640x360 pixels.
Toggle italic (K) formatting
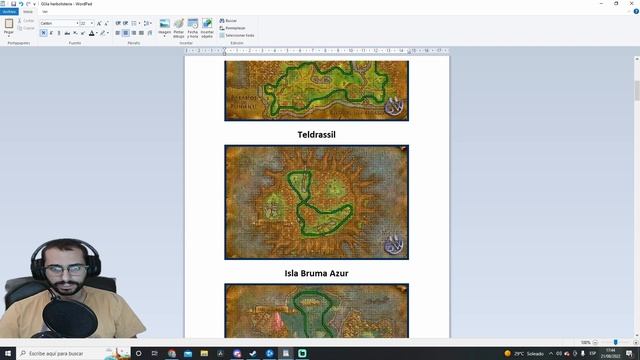[x=51, y=33]
